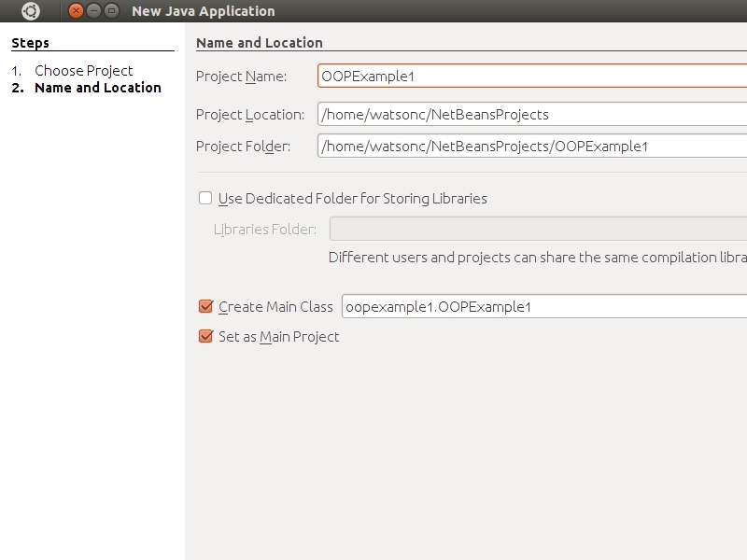
Task: Select step 1 Choose Project text
Action: click(84, 71)
